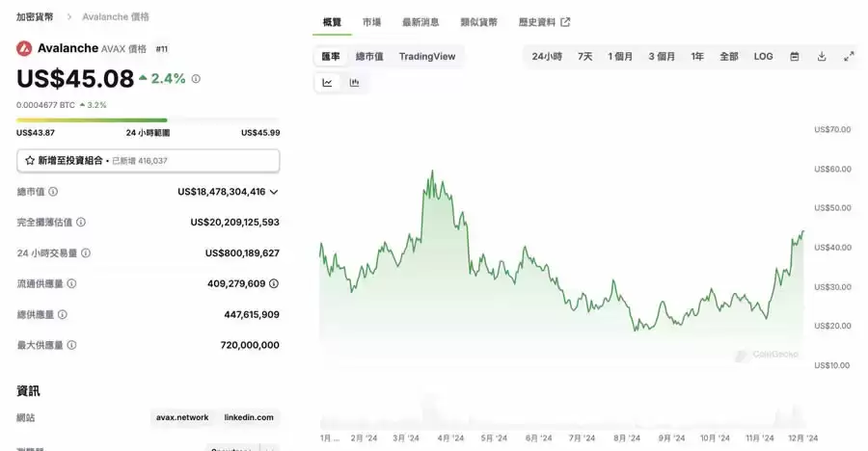This screenshot has height=451, width=868.
Task: Click the #11 rank badge
Action: [162, 49]
